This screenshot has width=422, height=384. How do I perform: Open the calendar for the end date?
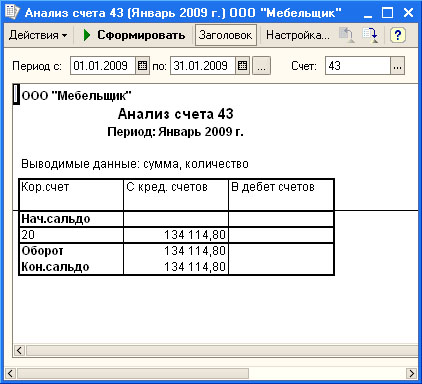tap(242, 66)
